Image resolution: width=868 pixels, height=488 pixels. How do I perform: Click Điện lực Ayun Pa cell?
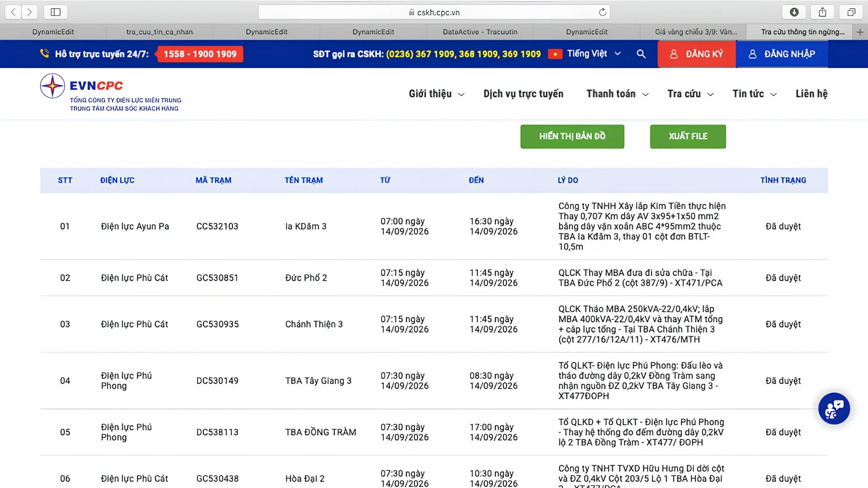coord(135,226)
